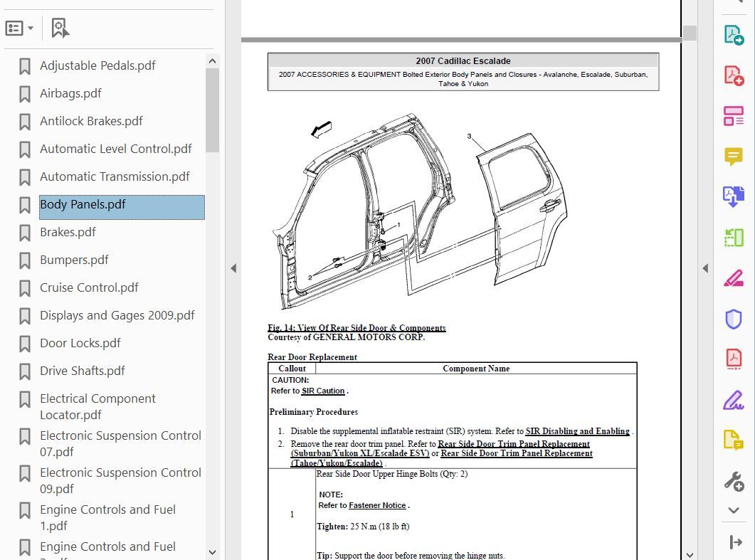Open Engine Controls and Fuel 1.pdf bookmark
The width and height of the screenshot is (755, 560).
point(108,517)
